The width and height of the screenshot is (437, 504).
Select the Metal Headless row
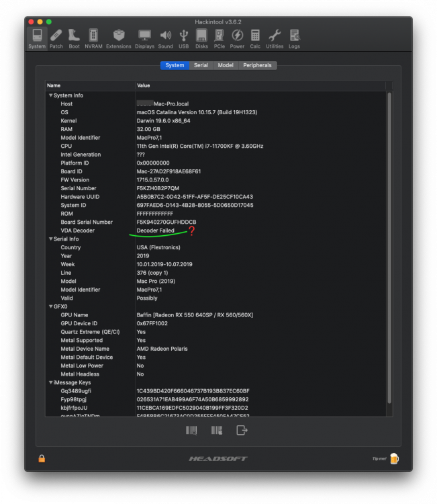point(215,374)
